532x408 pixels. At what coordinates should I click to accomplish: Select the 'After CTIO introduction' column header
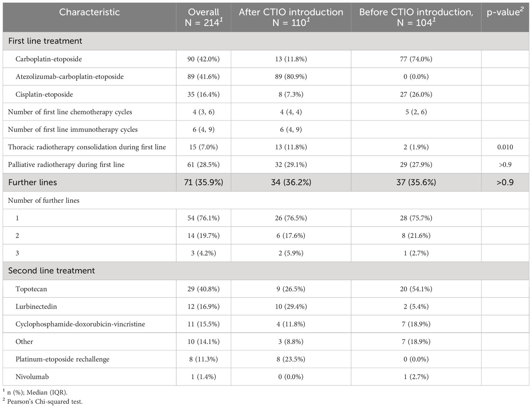[291, 17]
